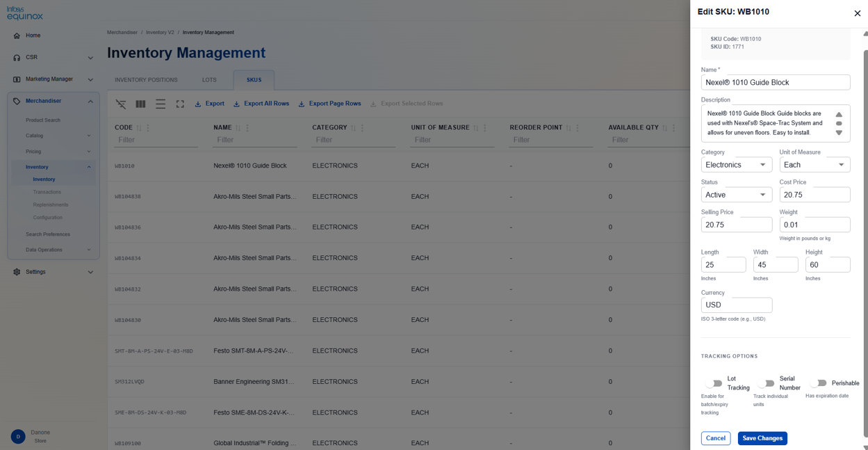
Task: Click sort icon for CODE column
Action: [139, 128]
